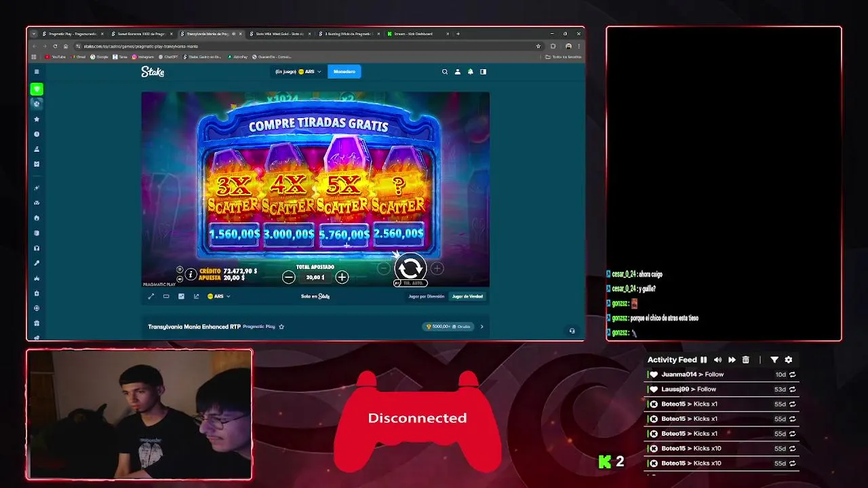The height and width of the screenshot is (488, 868).
Task: Click the game info (i) icon
Action: coord(191,274)
